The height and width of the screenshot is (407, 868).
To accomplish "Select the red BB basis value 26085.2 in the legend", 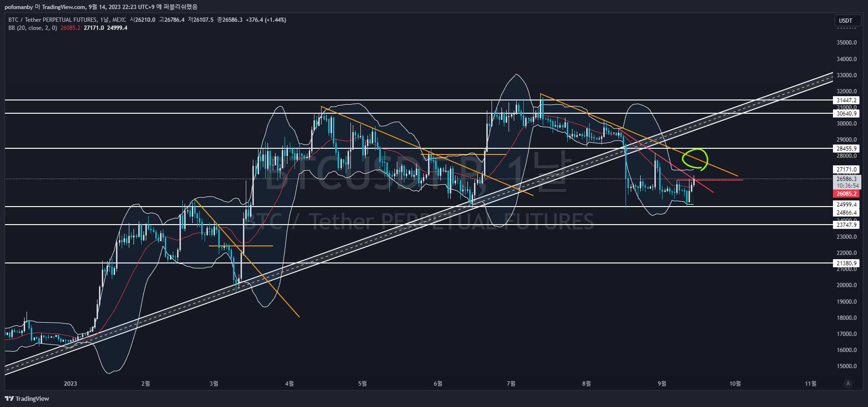I will pos(70,28).
